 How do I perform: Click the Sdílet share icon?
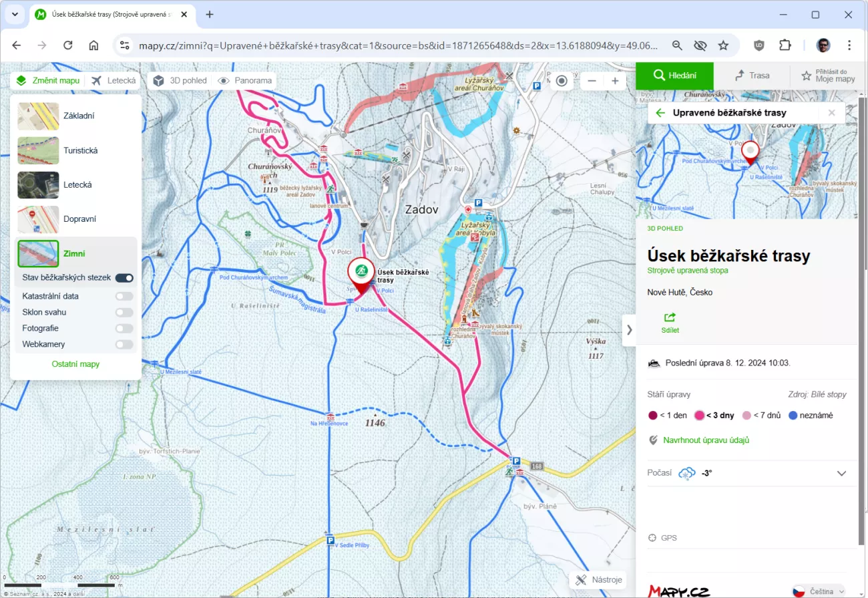click(x=669, y=318)
